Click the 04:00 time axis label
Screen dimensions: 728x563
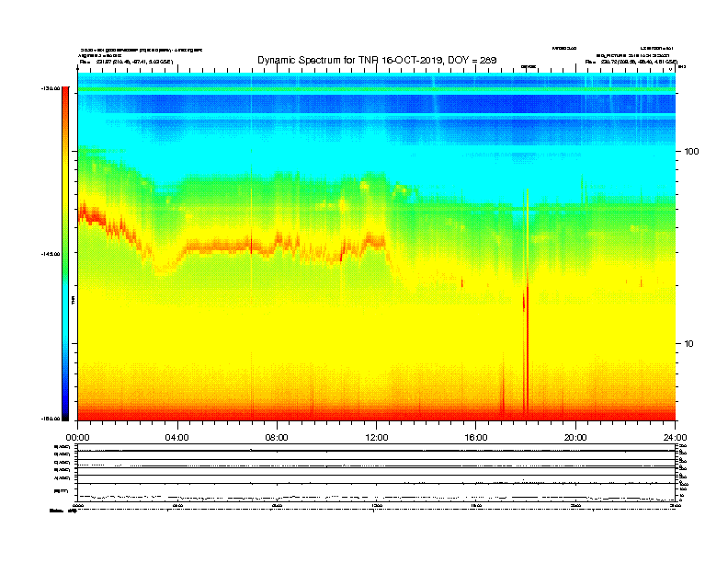pyautogui.click(x=177, y=438)
